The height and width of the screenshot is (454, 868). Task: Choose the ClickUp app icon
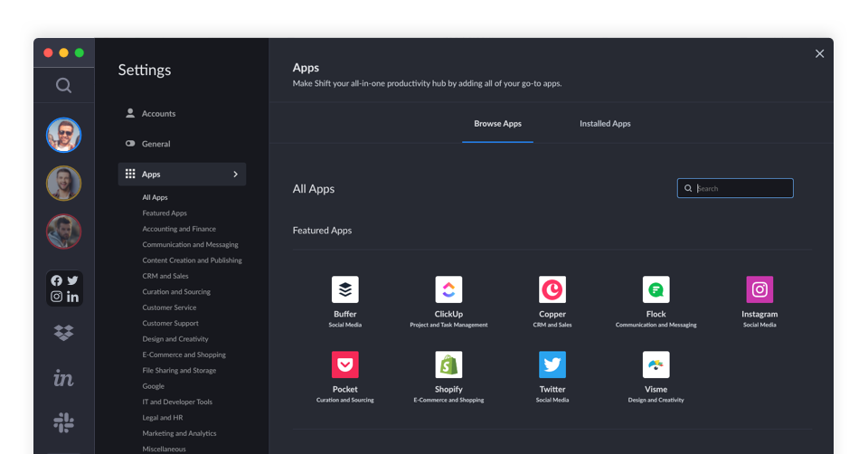click(x=448, y=289)
